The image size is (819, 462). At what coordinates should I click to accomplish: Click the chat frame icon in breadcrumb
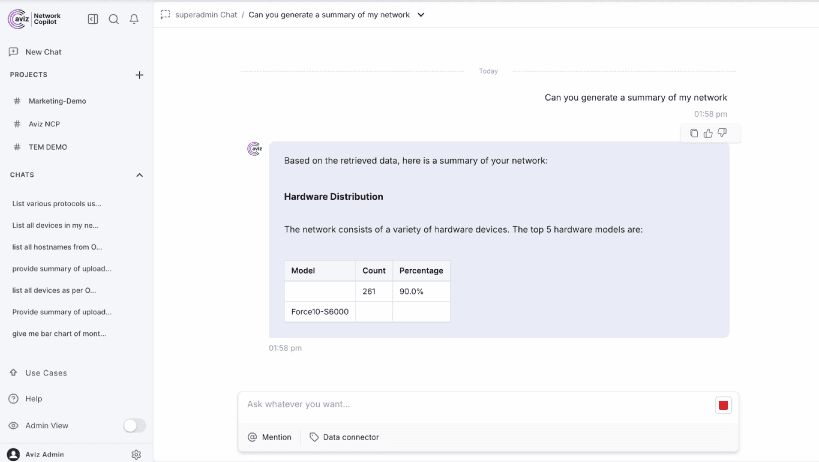(x=166, y=15)
